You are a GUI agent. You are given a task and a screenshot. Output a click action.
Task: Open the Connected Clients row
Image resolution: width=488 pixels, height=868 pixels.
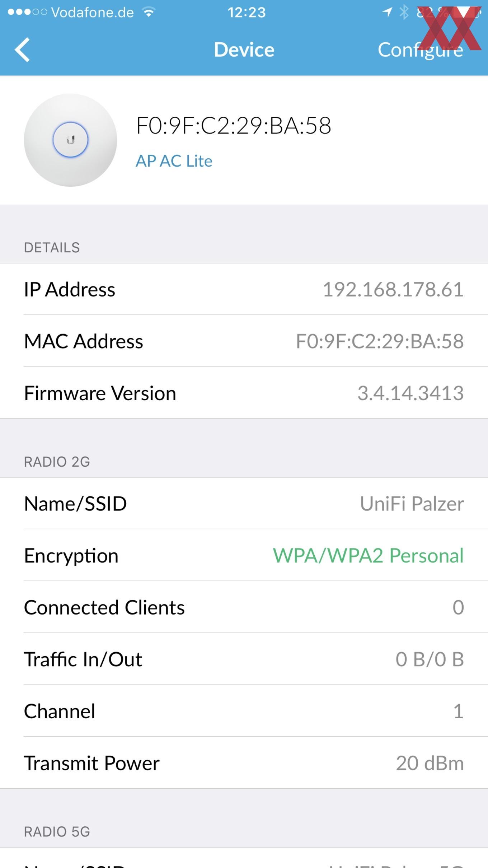244,607
